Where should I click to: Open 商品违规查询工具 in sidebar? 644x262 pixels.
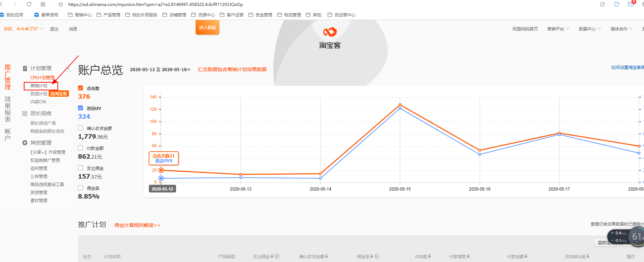(x=47, y=185)
